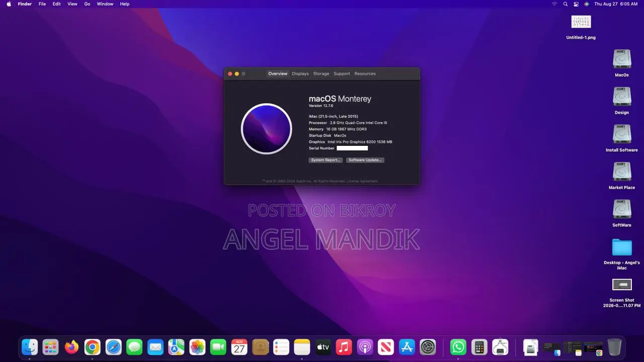This screenshot has width=644, height=362.
Task: Open the Contacts app in Dock
Action: coord(260,347)
